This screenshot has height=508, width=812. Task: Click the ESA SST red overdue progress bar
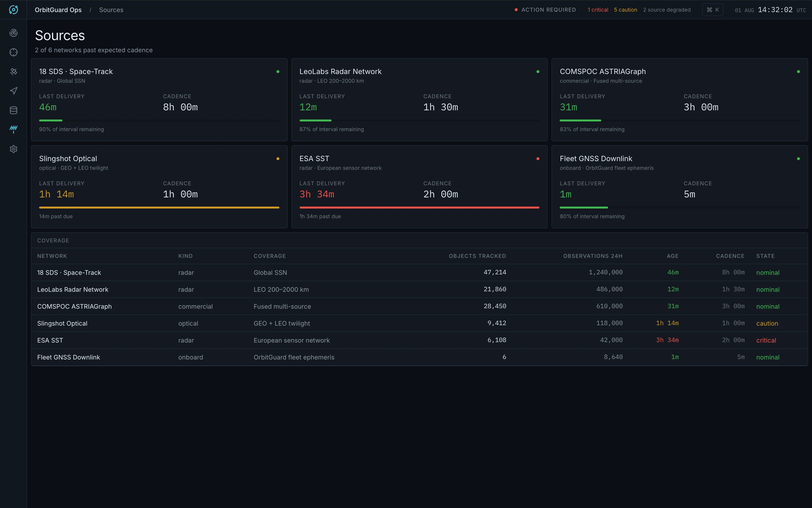click(420, 208)
